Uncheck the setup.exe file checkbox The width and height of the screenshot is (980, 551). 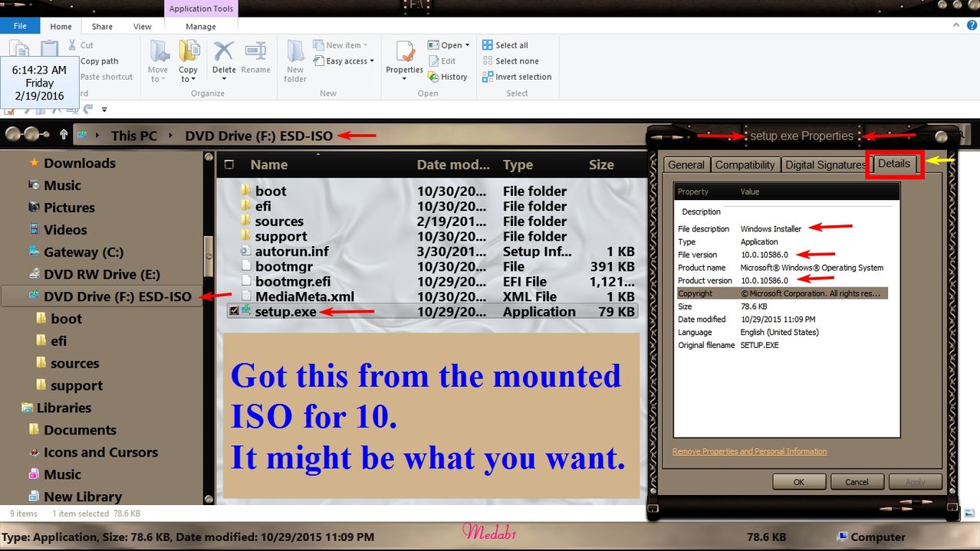234,311
